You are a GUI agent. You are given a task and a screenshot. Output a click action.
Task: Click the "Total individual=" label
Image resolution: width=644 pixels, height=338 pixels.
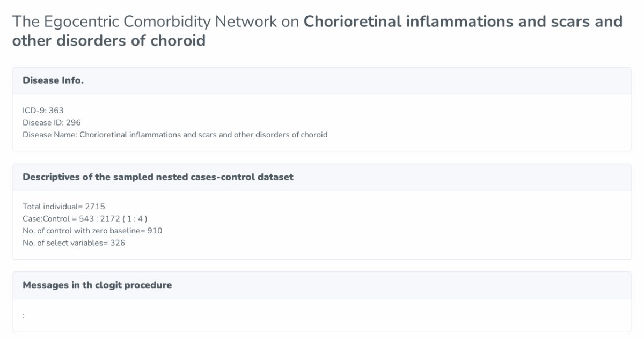point(53,207)
